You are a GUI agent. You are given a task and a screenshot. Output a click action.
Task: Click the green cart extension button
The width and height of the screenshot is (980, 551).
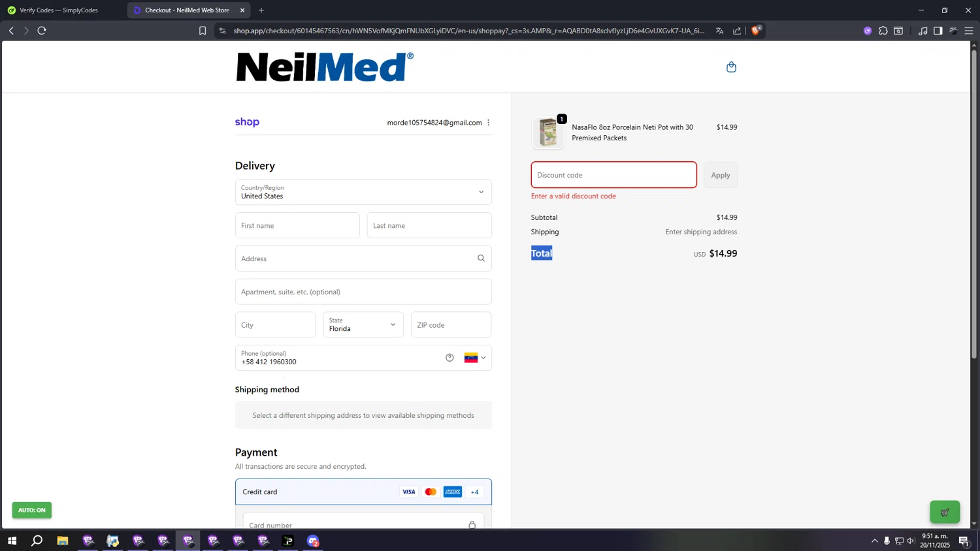point(945,512)
